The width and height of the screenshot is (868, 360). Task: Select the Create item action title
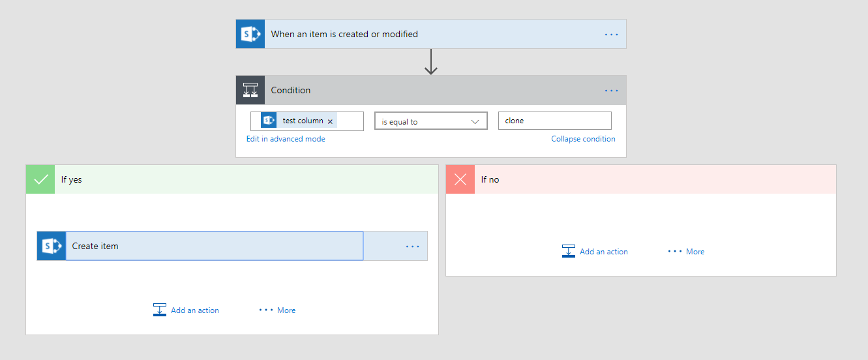[95, 246]
